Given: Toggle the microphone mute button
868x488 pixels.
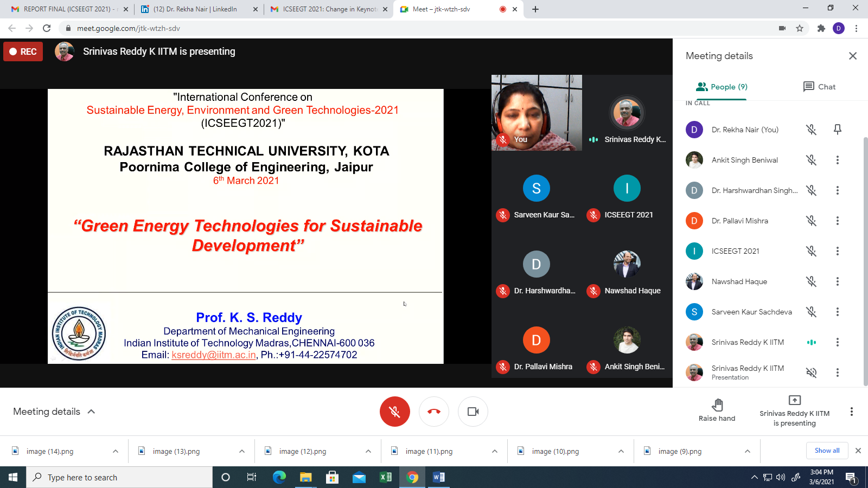Looking at the screenshot, I should coord(394,412).
